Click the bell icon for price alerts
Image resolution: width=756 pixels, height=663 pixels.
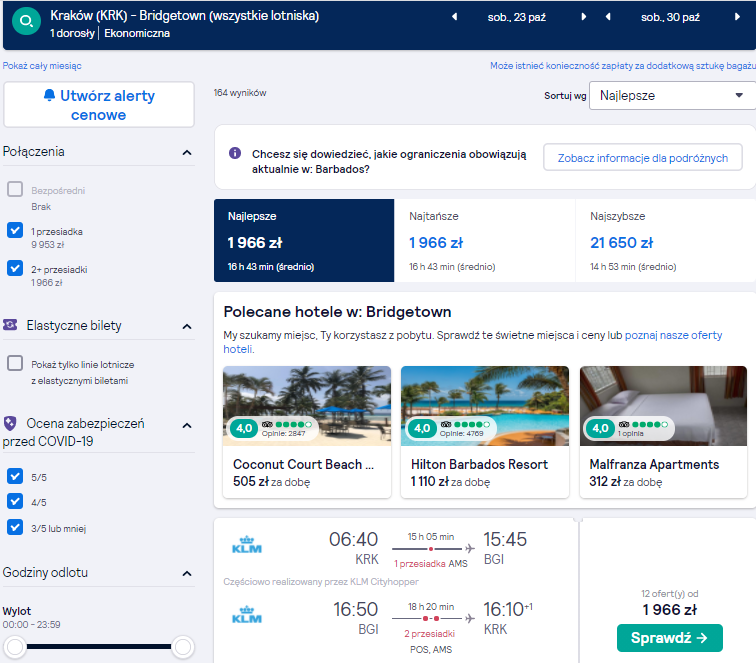49,95
